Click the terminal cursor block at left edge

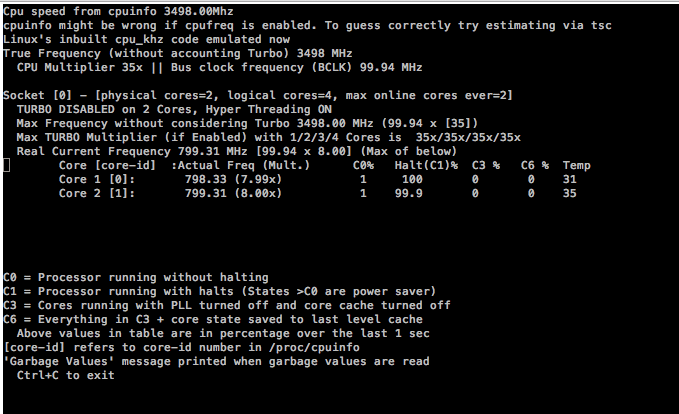[x=7, y=165]
